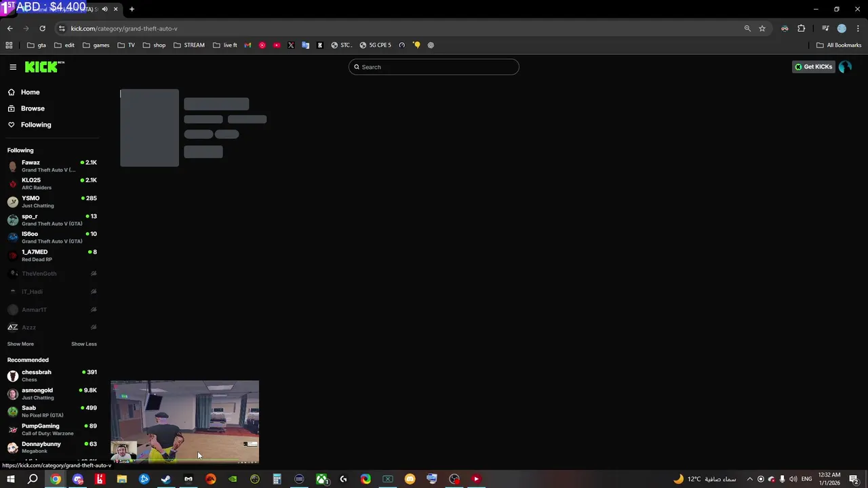This screenshot has width=868, height=488.
Task: Open Chrome extensions puzzle icon
Action: pyautogui.click(x=802, y=28)
